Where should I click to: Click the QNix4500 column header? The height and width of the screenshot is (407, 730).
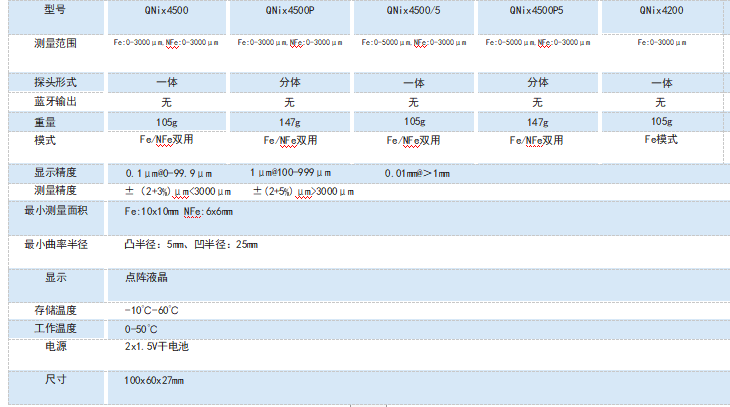[167, 10]
